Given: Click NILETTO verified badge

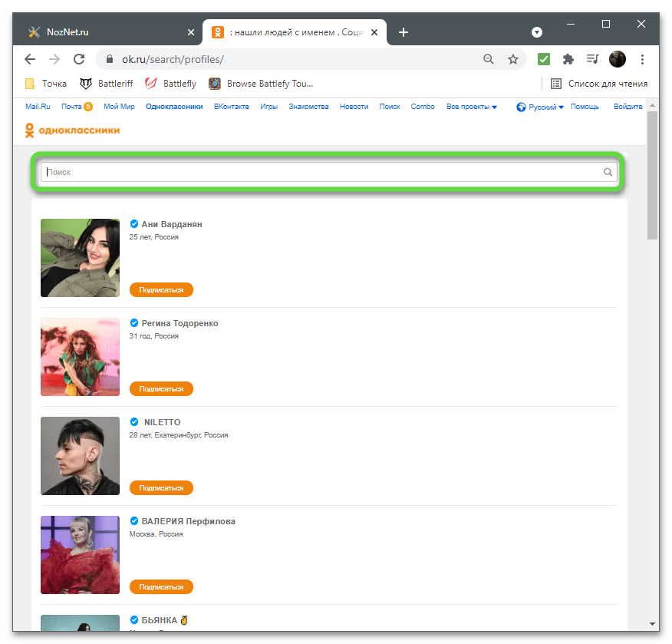Looking at the screenshot, I should (134, 422).
